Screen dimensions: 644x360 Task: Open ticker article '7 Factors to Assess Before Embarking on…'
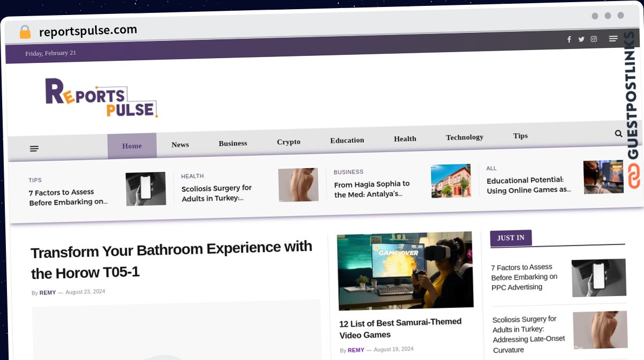click(x=68, y=197)
